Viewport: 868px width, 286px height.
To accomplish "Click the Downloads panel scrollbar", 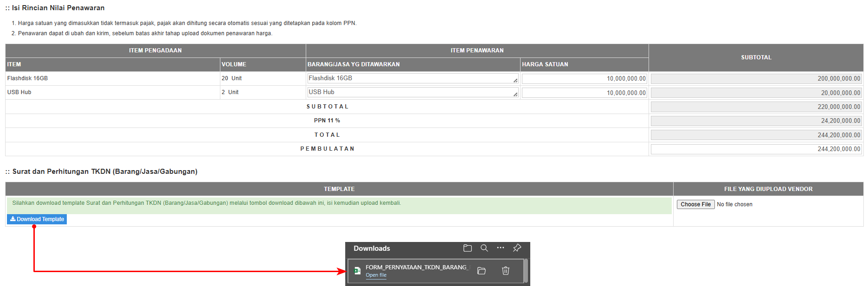I will (x=526, y=271).
